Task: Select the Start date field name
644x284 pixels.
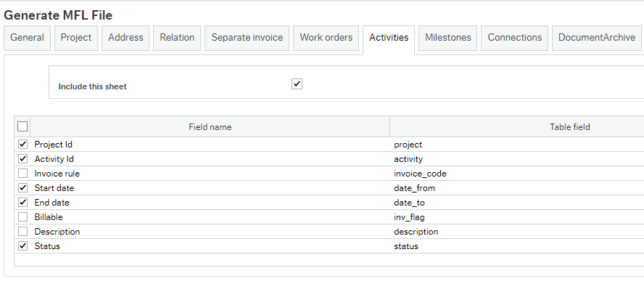Action: [x=54, y=188]
